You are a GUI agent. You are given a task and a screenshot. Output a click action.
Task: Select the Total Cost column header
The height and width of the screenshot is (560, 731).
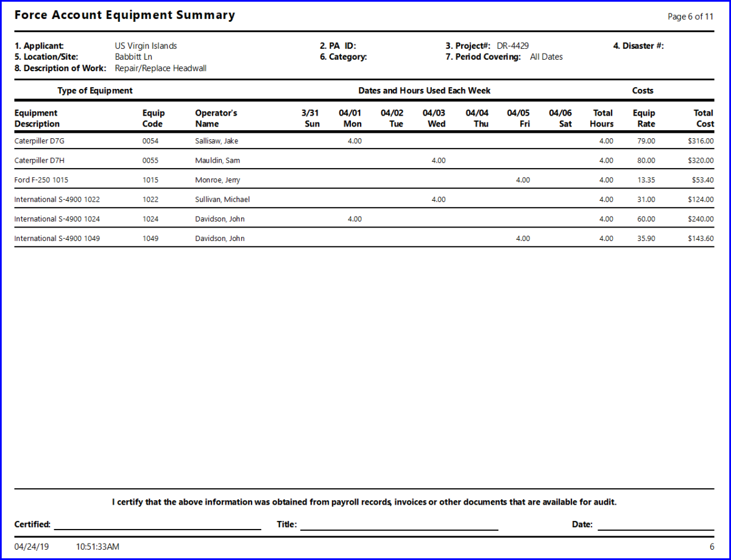(x=704, y=118)
